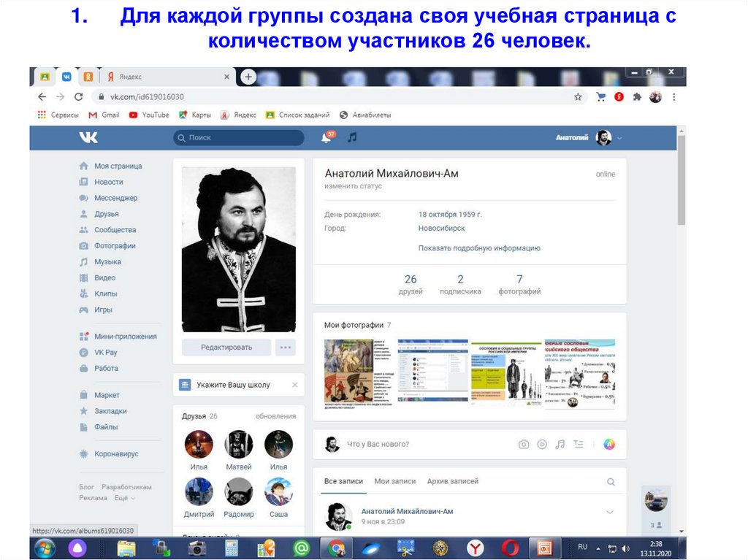Click Показать подробную информацию link
This screenshot has height=560, width=748.
click(479, 248)
